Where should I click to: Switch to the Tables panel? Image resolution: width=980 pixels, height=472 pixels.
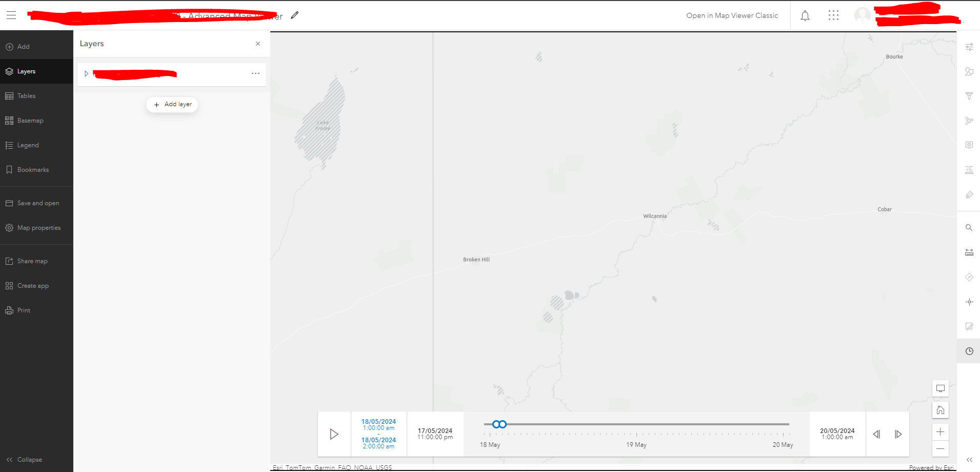27,95
